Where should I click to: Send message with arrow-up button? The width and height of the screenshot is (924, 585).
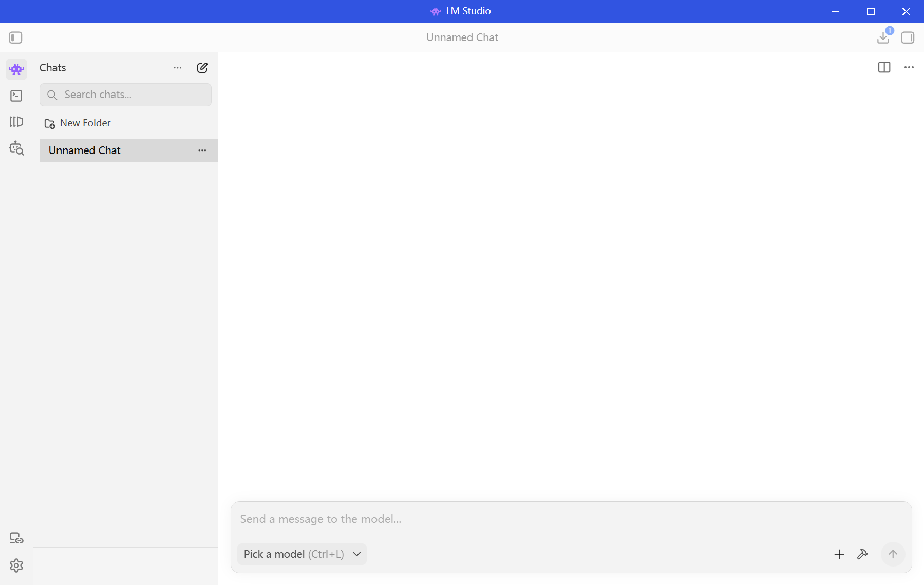tap(893, 554)
